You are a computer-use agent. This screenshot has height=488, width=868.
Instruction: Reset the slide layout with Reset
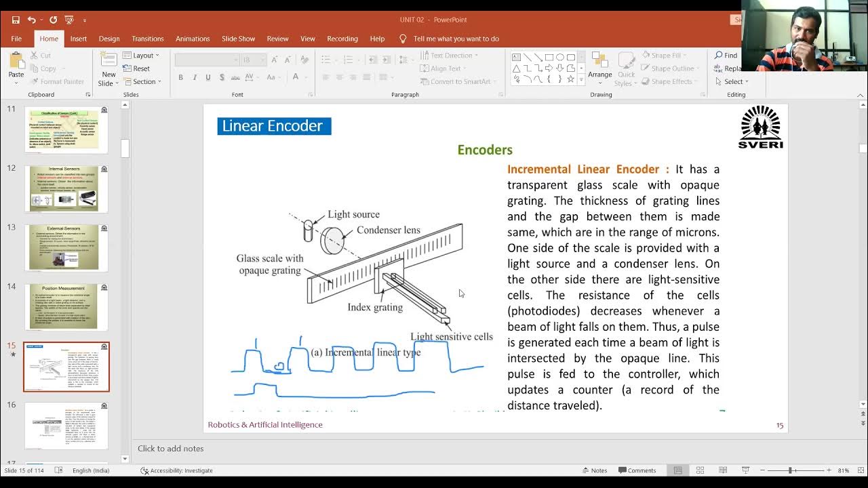pyautogui.click(x=137, y=68)
